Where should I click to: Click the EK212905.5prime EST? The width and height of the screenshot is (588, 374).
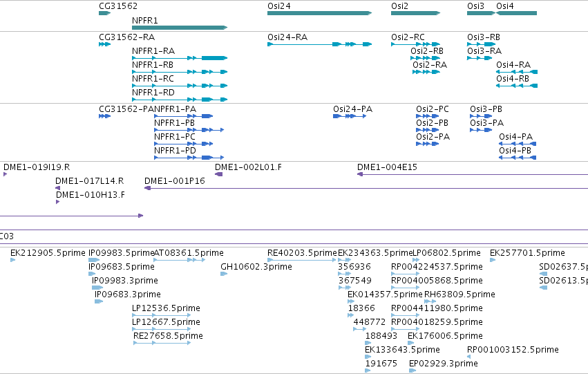(12, 260)
